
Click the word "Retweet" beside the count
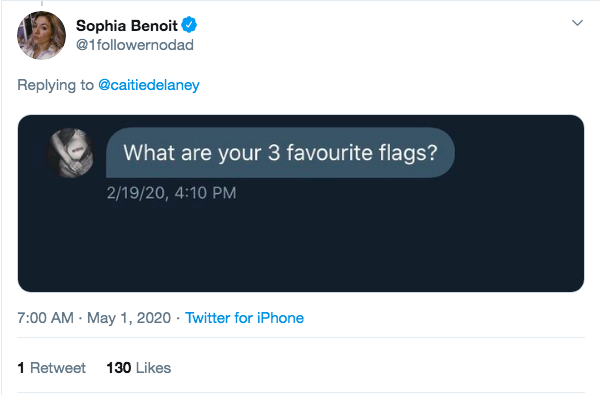(58, 367)
